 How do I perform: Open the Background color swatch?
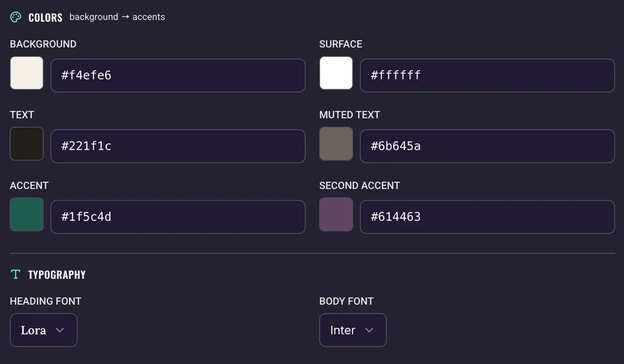pos(26,73)
